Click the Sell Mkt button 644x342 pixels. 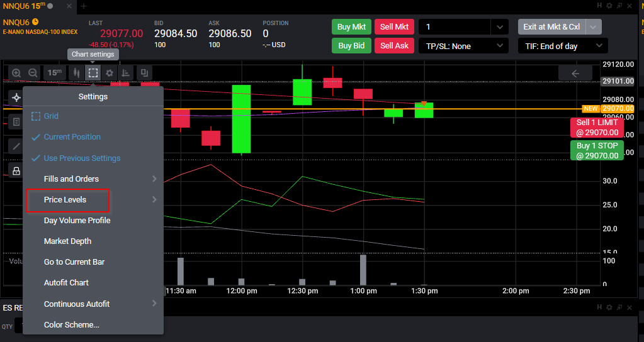pos(394,26)
